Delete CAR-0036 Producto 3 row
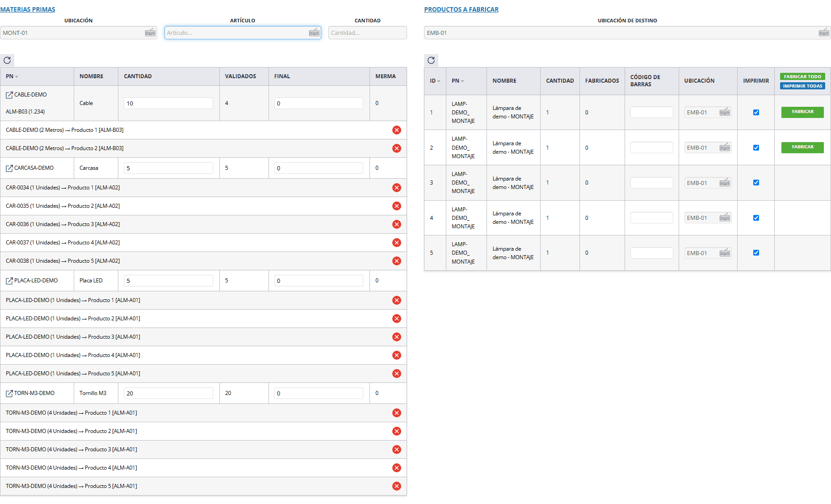 397,224
